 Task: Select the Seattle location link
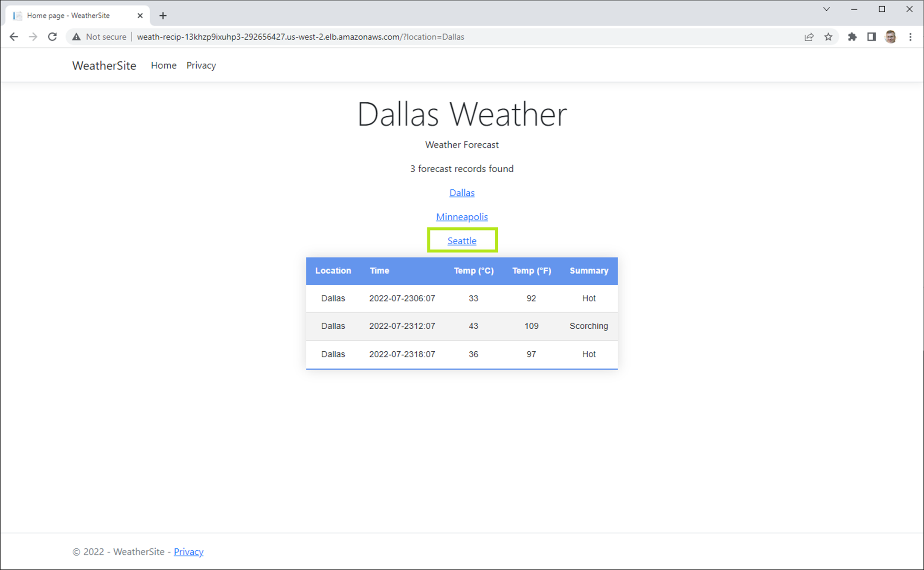pos(462,240)
